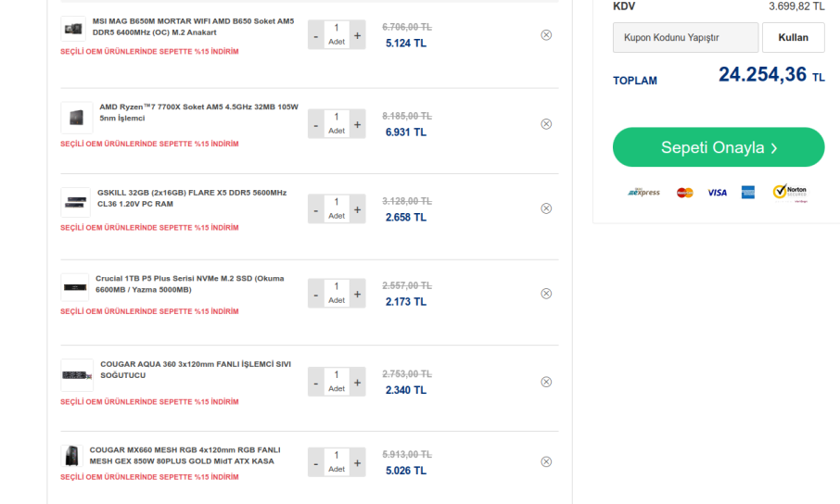Remove Crucial 1TB P5 Plus SSD item

(546, 294)
